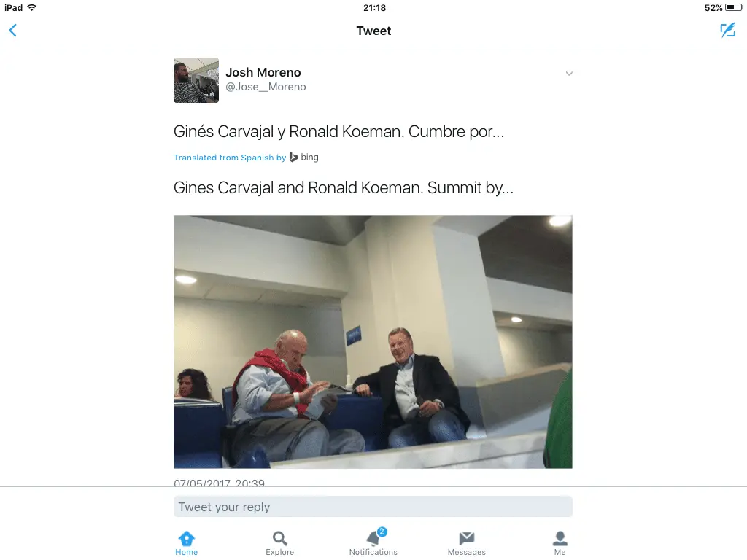The image size is (747, 560).
Task: Tap the back arrow icon
Action: coord(13,31)
